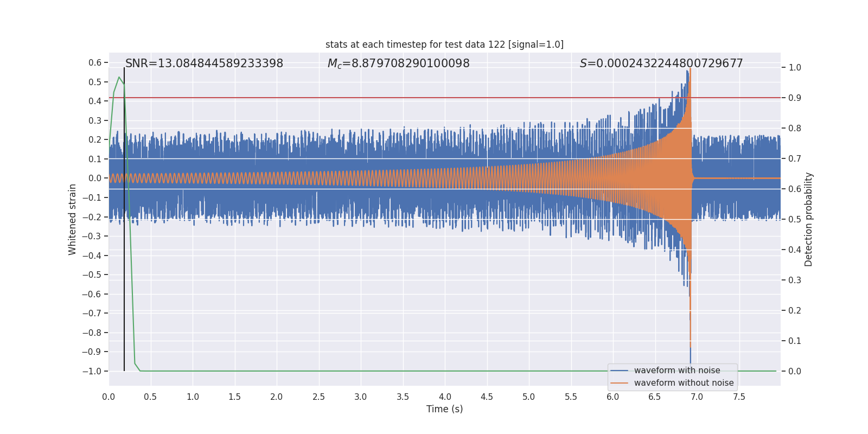Screen dimensions: 868x434
Task: Click the 'Whitened strain' axis label
Action: [x=73, y=219]
